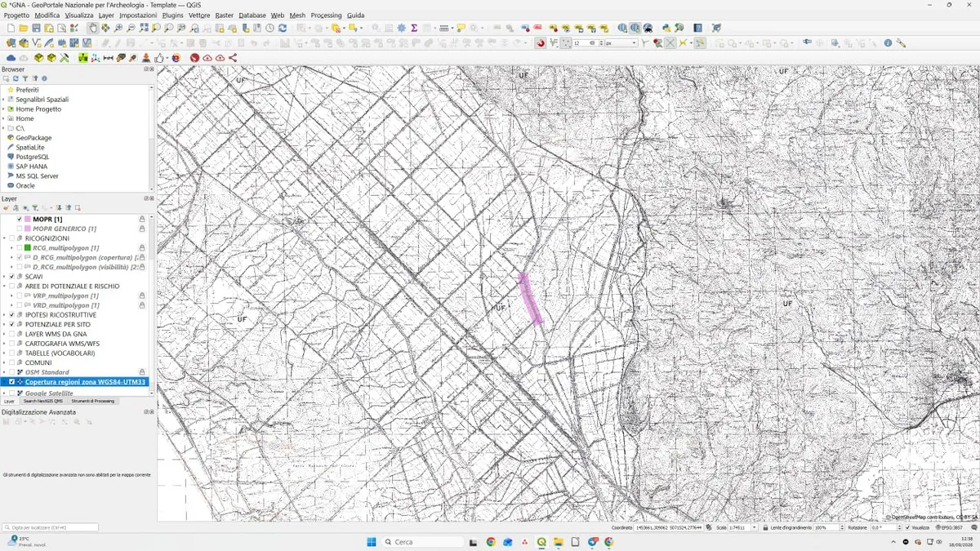Click the Windows taskbar Cerca search box

click(423, 542)
